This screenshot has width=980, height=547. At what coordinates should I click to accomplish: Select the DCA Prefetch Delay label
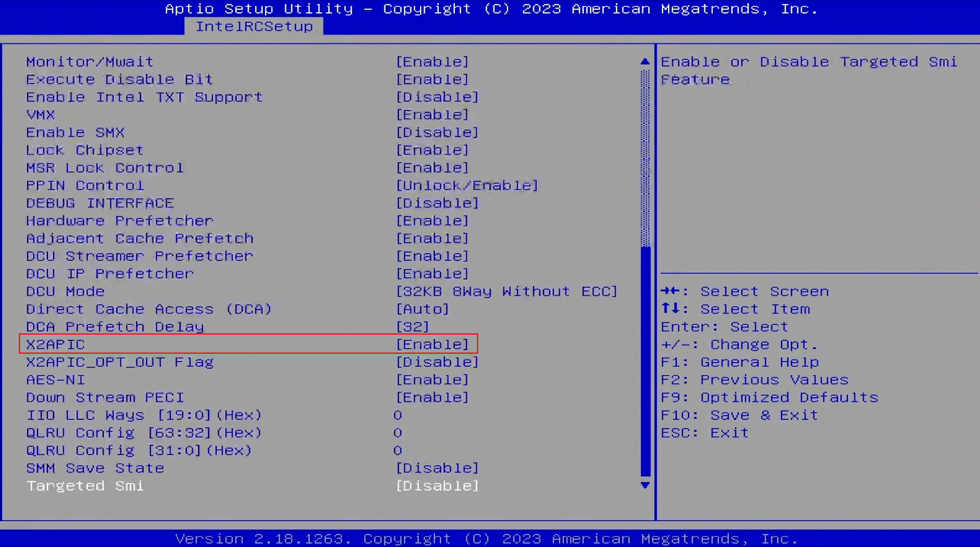click(x=115, y=327)
